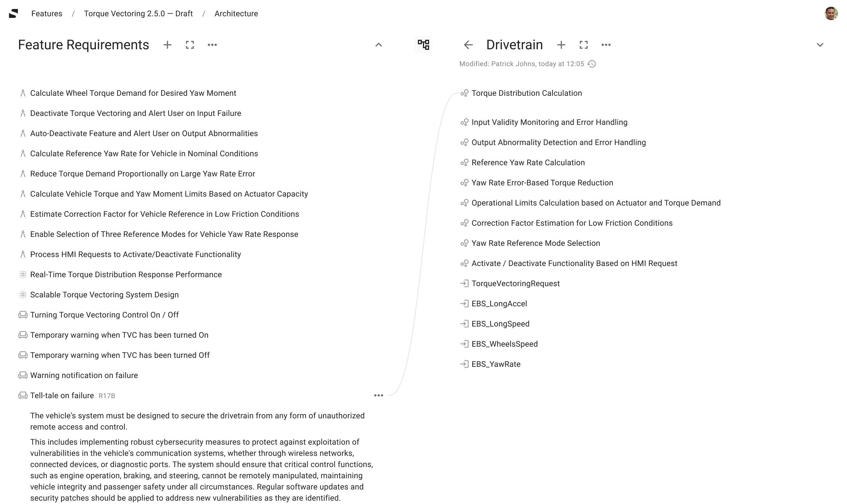Click the back arrow icon in Drivetrain panel

coord(469,45)
